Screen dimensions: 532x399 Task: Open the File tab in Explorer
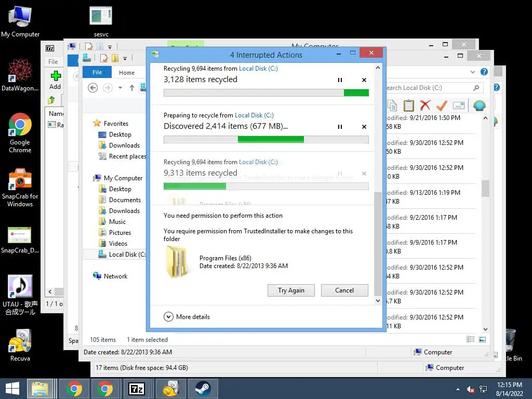coord(97,72)
